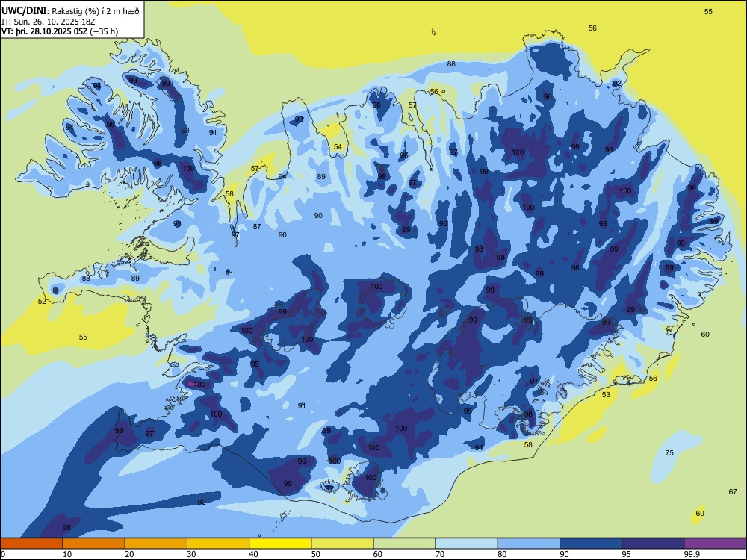Viewport: 747px width, 560px height.
Task: Click the indigo 95–99.9 legend swatch
Action: pos(653,544)
